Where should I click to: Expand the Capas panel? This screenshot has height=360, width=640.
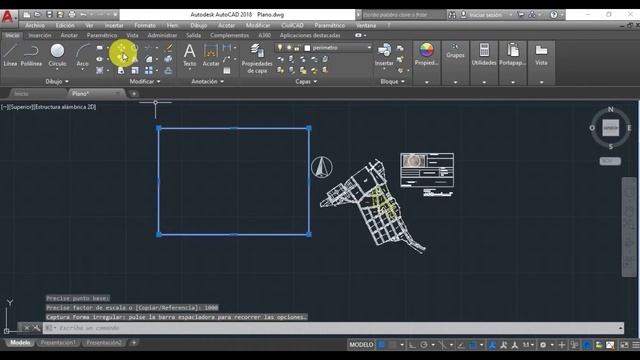(306, 82)
